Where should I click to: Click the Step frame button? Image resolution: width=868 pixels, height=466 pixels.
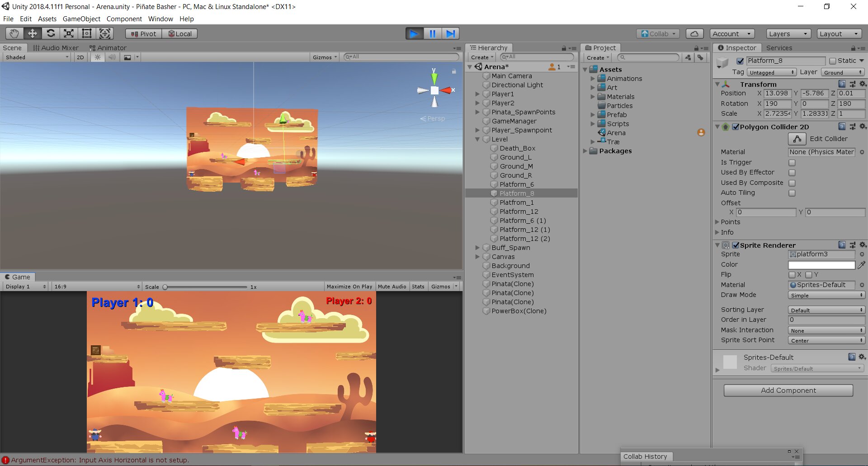point(450,33)
